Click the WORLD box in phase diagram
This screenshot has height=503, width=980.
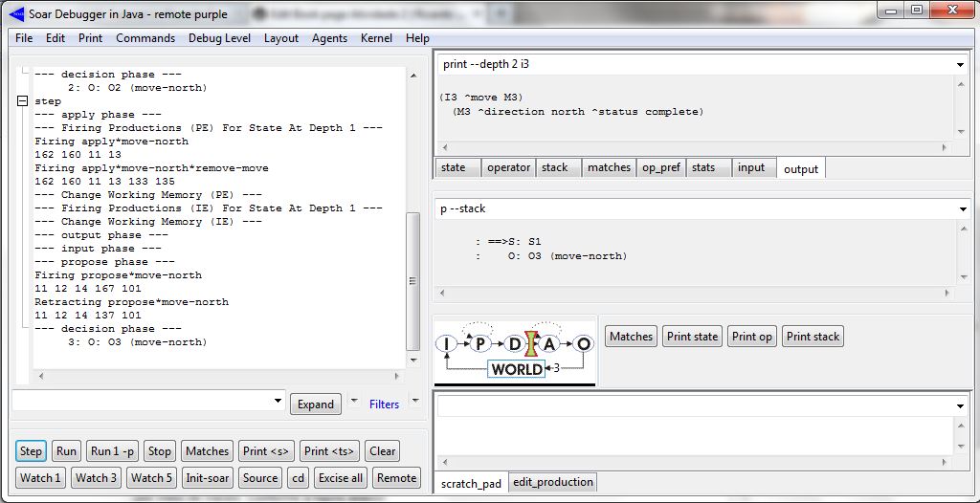click(517, 368)
